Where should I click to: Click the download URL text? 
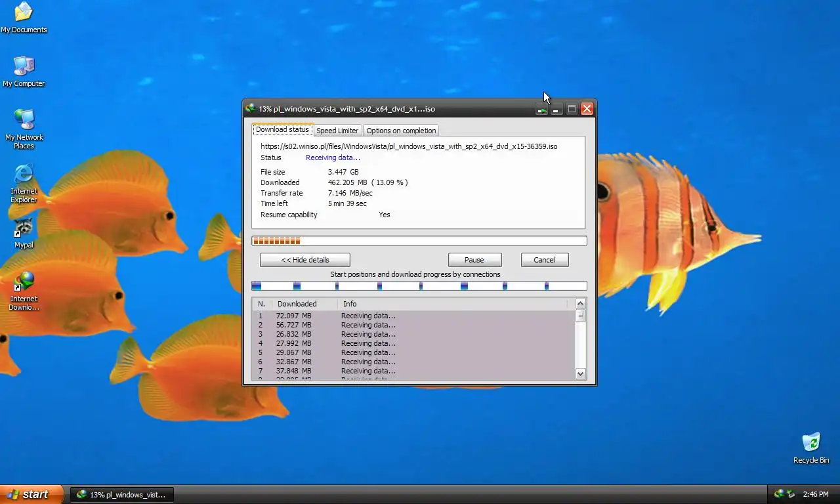point(409,146)
